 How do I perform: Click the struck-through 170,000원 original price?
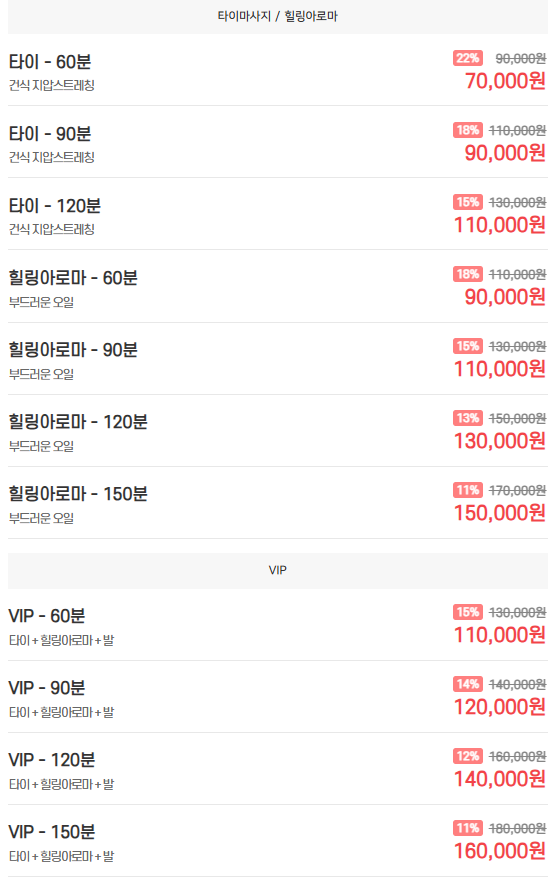517,491
